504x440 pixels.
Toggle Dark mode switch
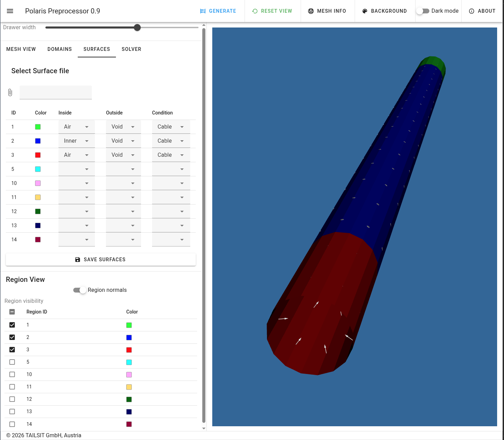pos(422,11)
